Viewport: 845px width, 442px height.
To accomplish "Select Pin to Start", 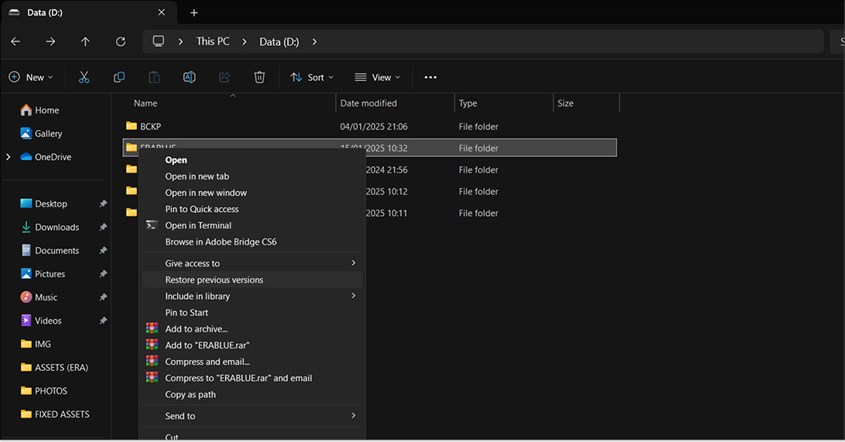I will point(251,312).
